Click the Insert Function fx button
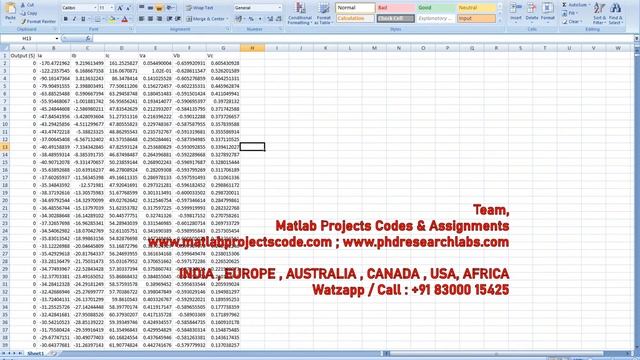The height and width of the screenshot is (360, 640). [88, 38]
